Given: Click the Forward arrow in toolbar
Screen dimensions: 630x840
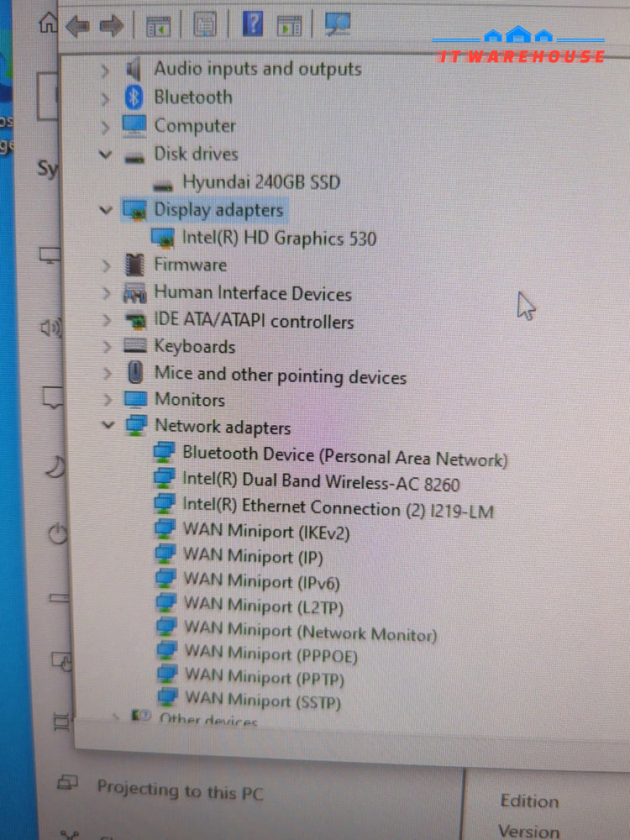Looking at the screenshot, I should [111, 26].
